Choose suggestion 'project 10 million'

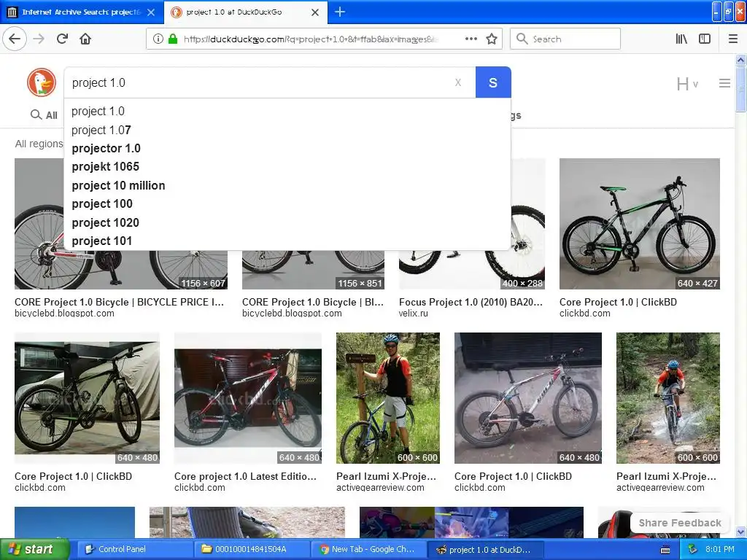tap(287, 185)
